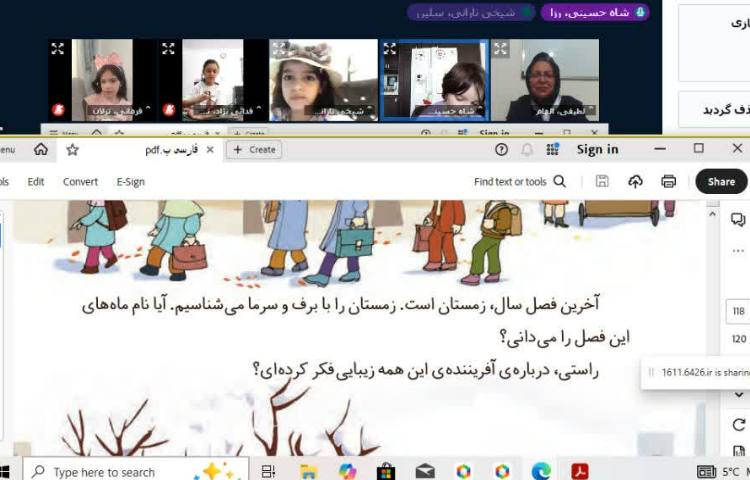Open Copilot from the taskbar
750x480 pixels.
pos(347,471)
